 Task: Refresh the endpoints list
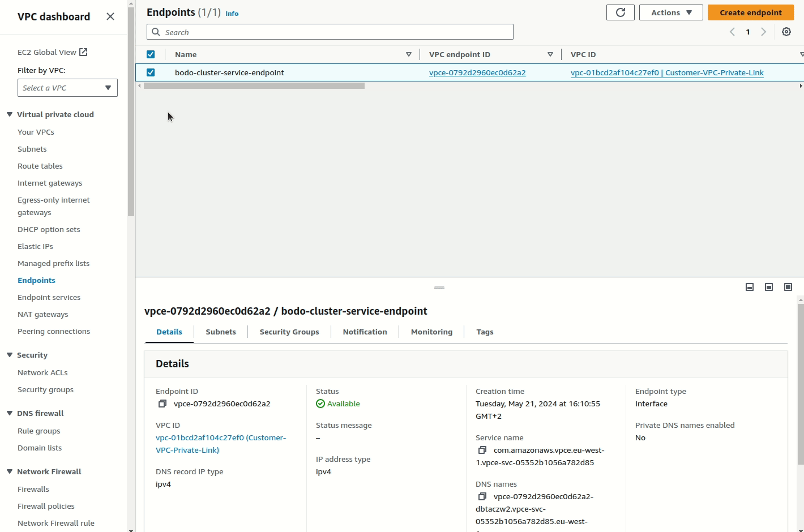click(620, 12)
